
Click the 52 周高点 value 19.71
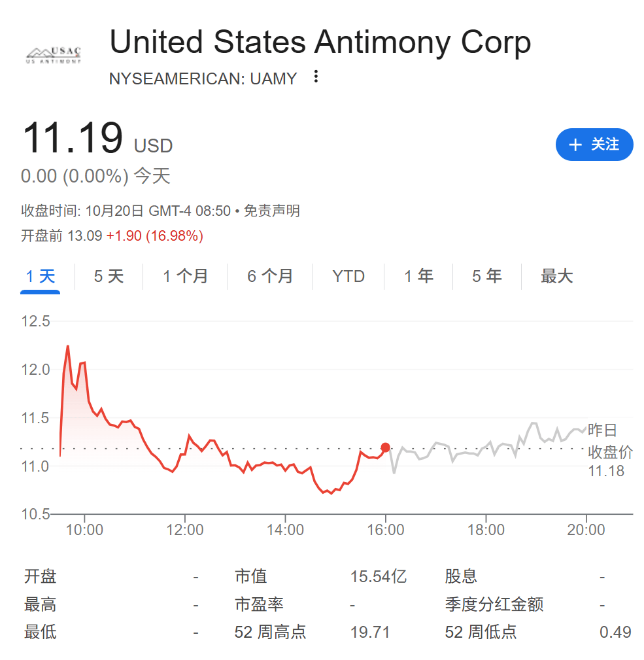pyautogui.click(x=370, y=632)
